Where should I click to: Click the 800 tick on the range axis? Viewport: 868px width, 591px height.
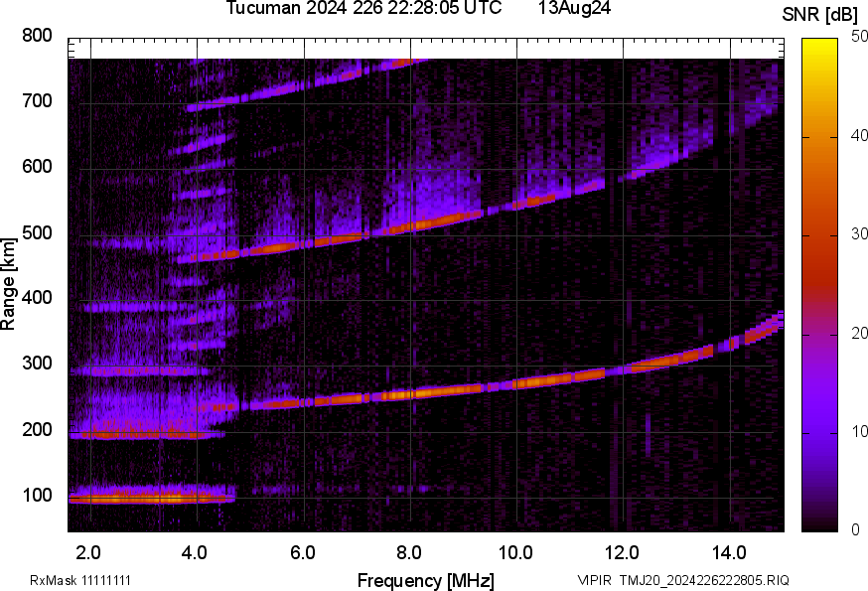38,36
